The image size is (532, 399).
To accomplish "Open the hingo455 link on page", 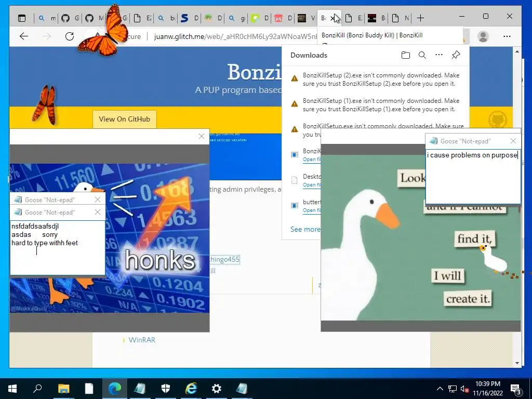I will pyautogui.click(x=224, y=260).
